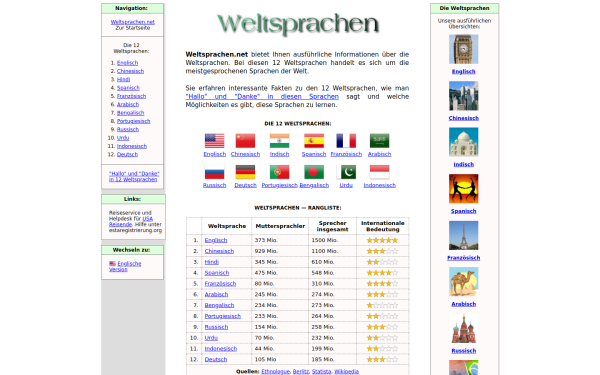Open Hindi in the ranking table
Screen dimensions: 600x375
[x=212, y=262]
